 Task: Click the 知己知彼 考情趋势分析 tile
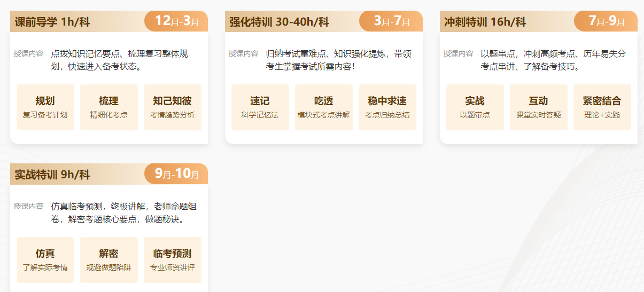point(172,107)
